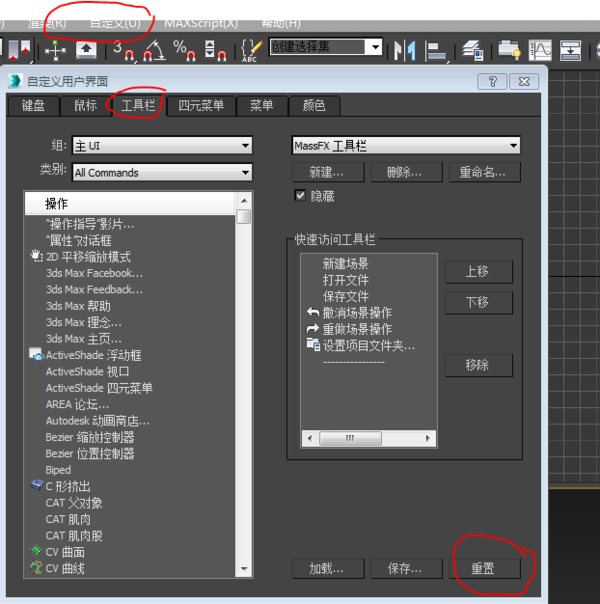Switch to the 四元菜单 tab

tap(201, 106)
